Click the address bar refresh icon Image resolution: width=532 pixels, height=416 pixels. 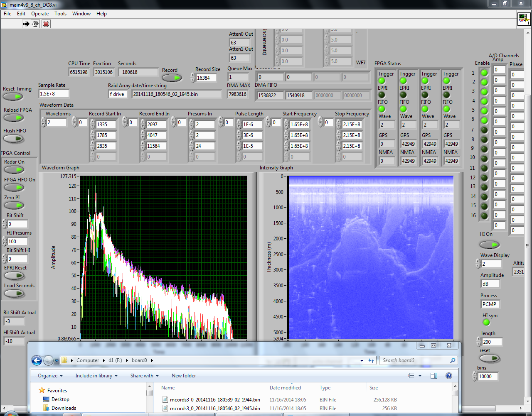coord(371,360)
